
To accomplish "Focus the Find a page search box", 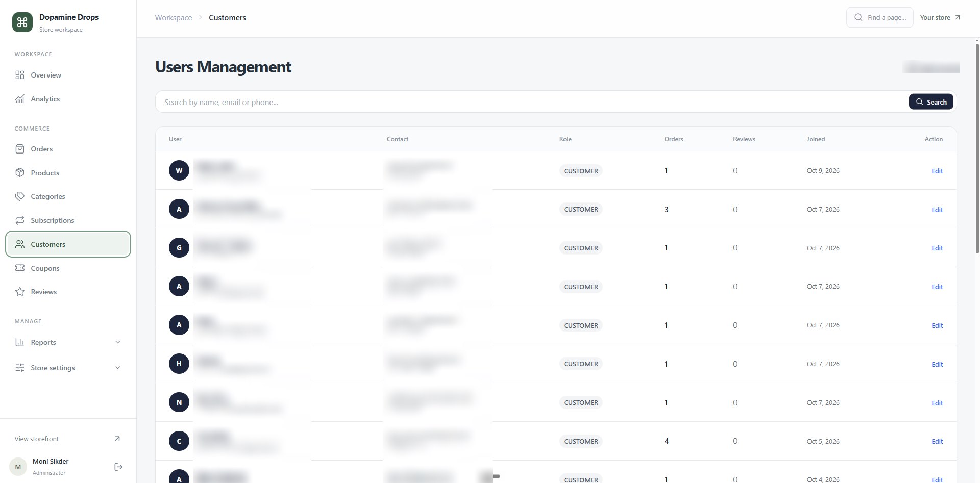I will point(879,17).
